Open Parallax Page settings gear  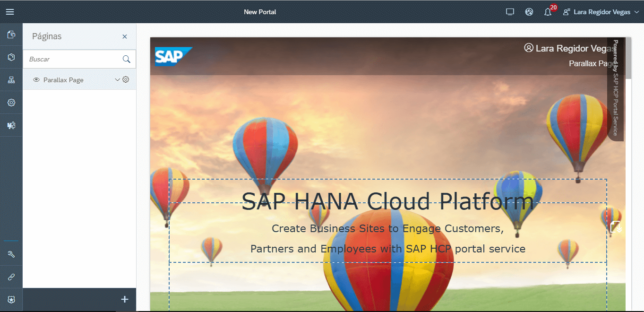pos(126,80)
